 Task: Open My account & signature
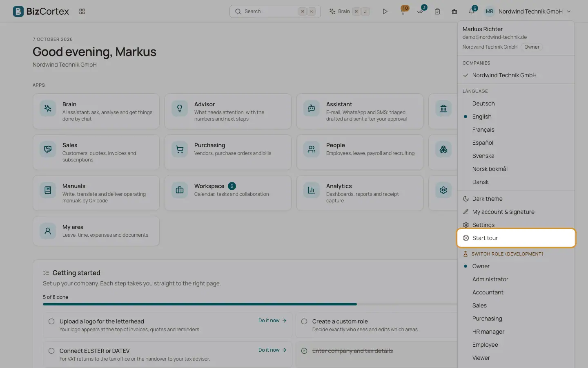(x=516, y=212)
